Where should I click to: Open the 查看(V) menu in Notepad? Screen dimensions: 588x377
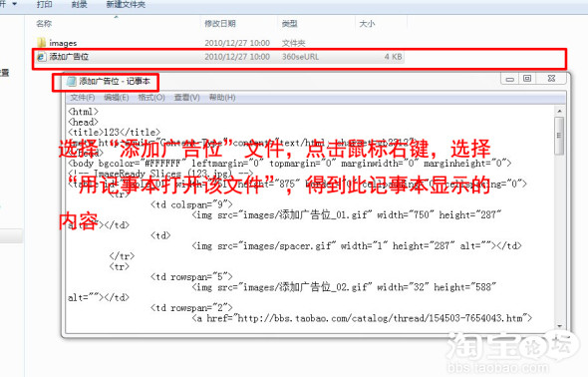click(x=186, y=98)
